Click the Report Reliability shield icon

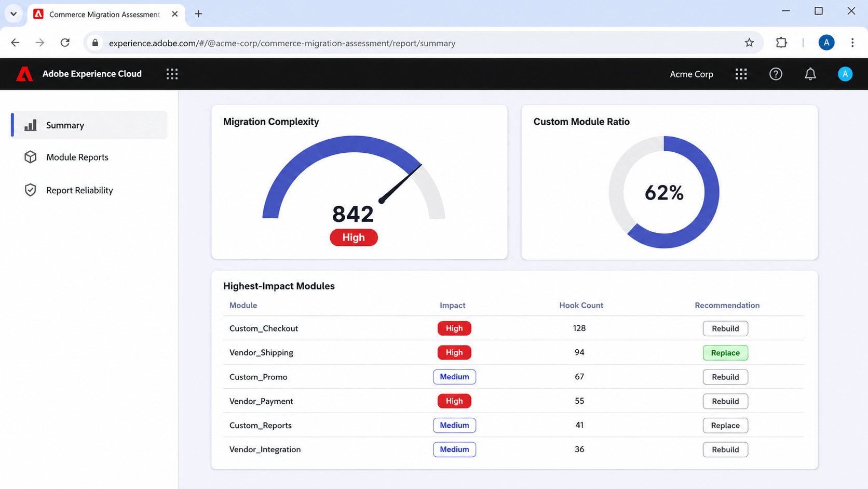[x=31, y=190]
